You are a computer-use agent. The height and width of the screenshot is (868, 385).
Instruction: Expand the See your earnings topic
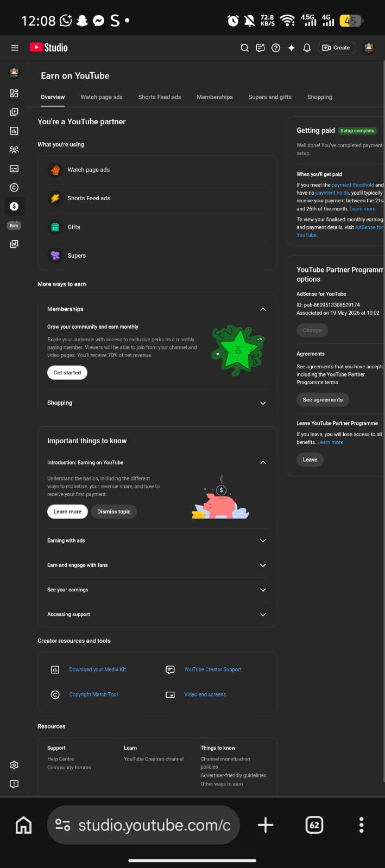(157, 590)
